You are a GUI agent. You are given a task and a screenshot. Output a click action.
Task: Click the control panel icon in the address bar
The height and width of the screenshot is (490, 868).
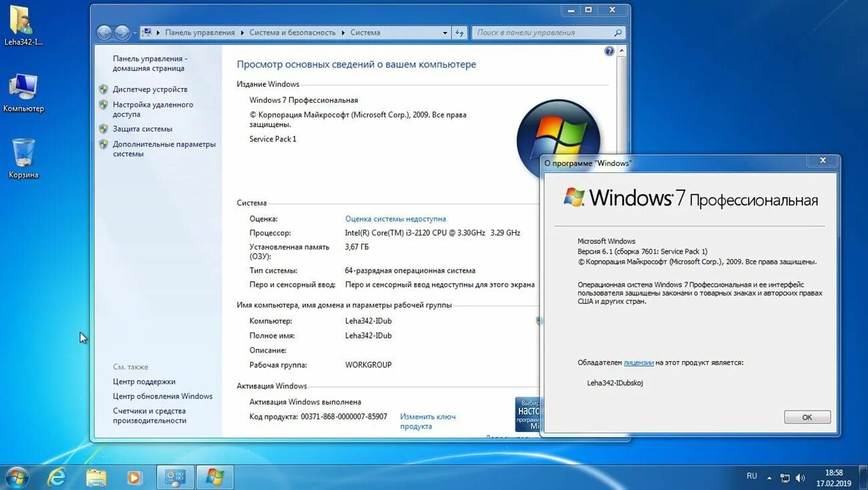click(x=147, y=33)
